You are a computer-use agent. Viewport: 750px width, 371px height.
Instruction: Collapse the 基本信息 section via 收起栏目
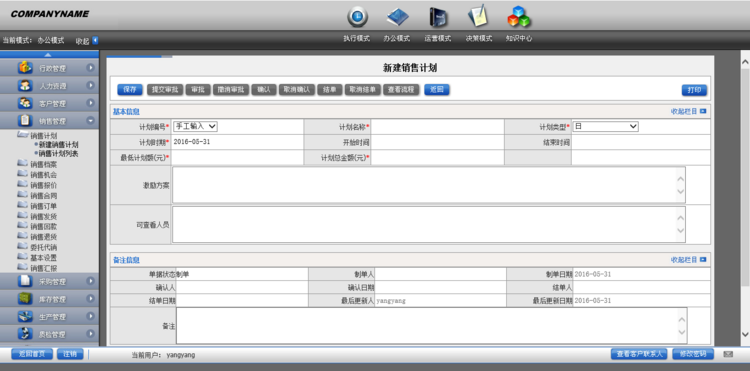click(688, 111)
